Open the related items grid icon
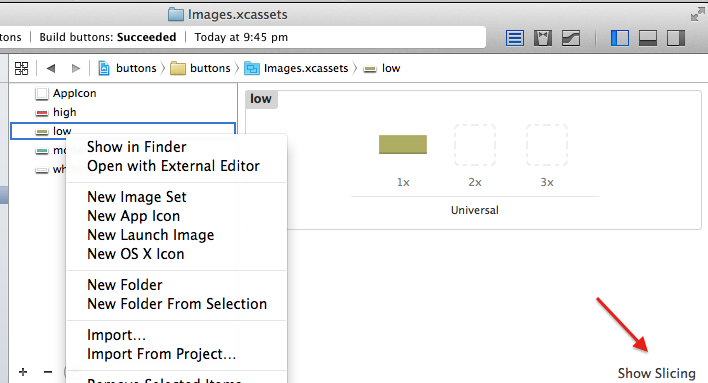The height and width of the screenshot is (383, 708). coord(21,68)
